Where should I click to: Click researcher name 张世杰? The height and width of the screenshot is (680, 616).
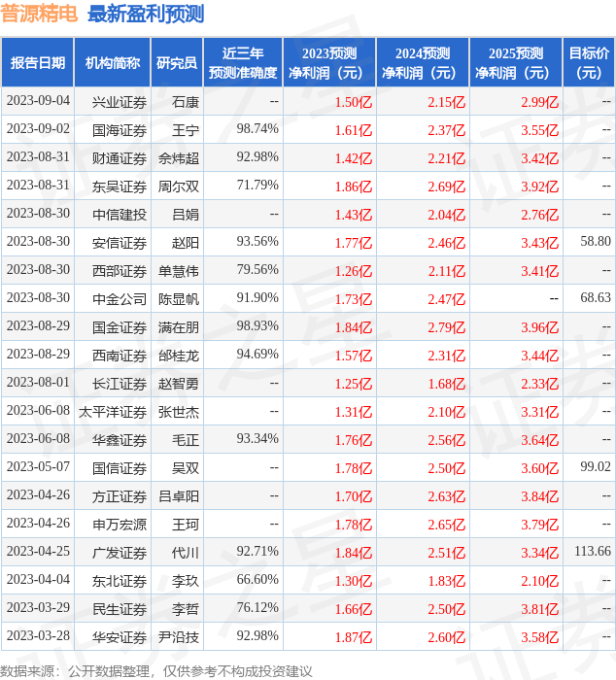(x=179, y=413)
